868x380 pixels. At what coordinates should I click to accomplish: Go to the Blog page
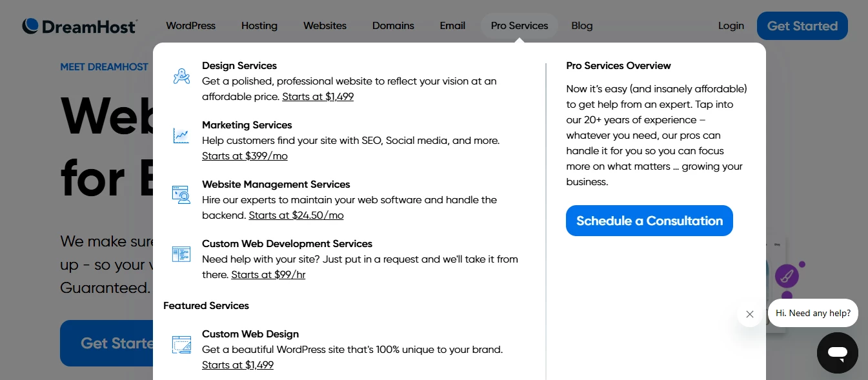tap(582, 26)
